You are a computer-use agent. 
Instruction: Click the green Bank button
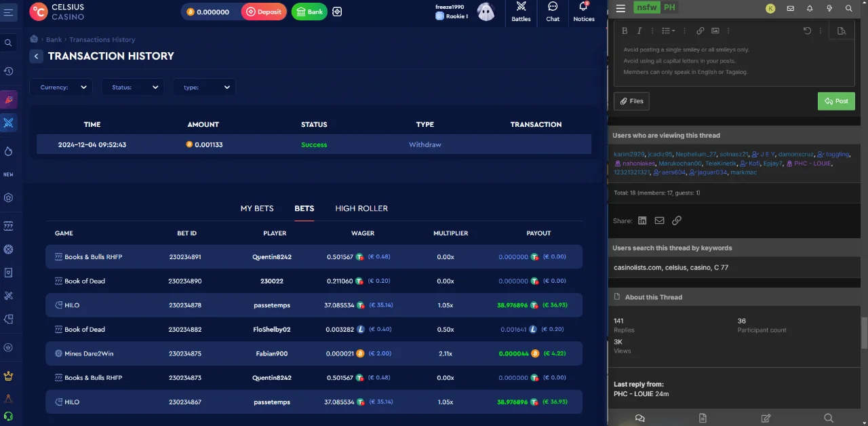coord(309,12)
